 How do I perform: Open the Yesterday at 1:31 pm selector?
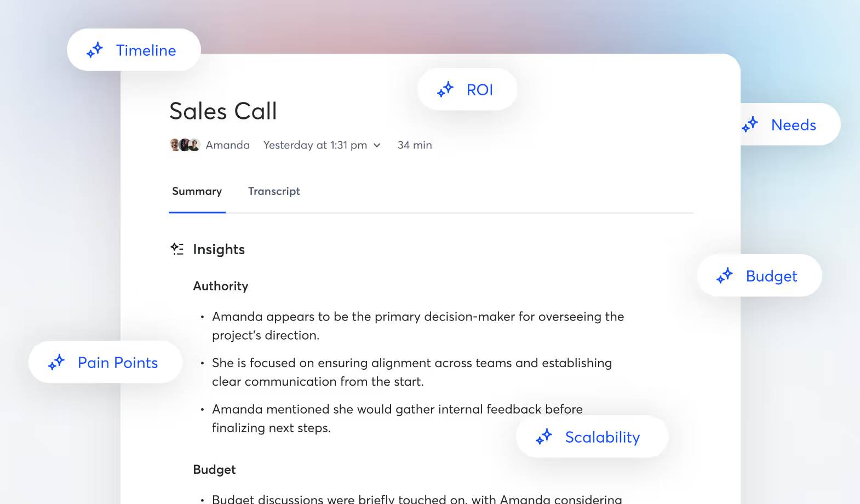pos(315,145)
